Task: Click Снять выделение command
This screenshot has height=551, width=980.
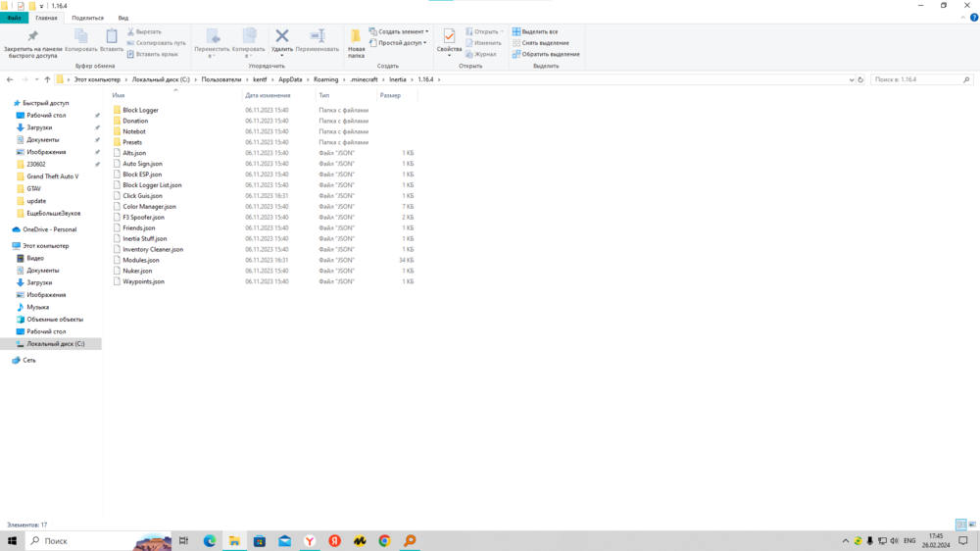Action: (541, 42)
